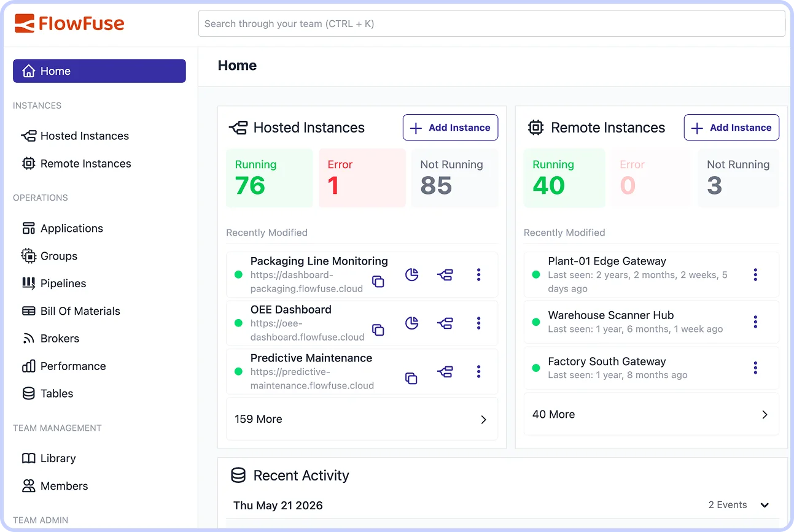Open the Plant-01 Edge Gateway title

tap(607, 261)
